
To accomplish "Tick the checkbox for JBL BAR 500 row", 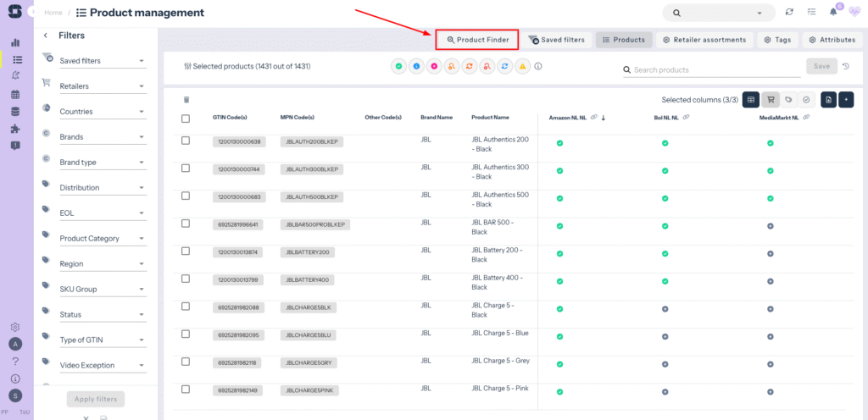I will click(186, 224).
